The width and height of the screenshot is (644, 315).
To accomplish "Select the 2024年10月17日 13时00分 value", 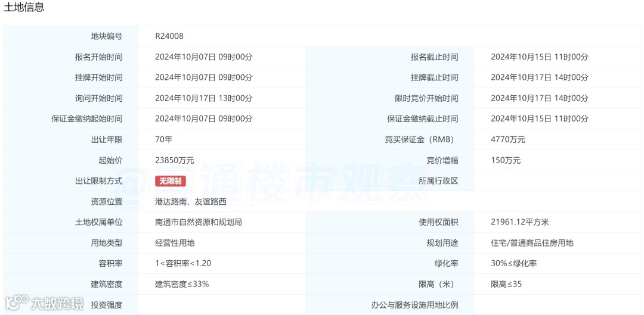I will pyautogui.click(x=204, y=98).
